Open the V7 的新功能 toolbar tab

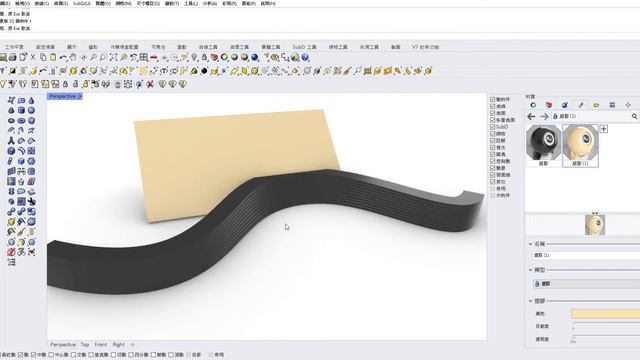point(425,47)
